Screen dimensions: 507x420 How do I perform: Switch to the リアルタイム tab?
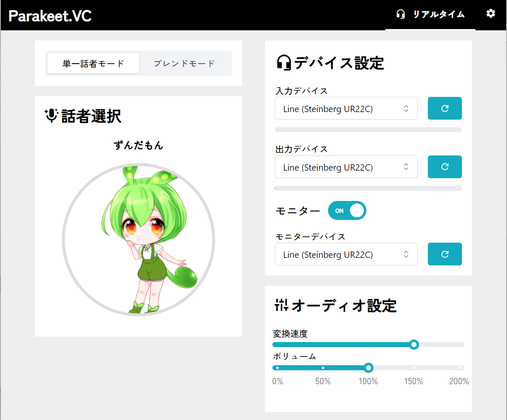tap(430, 15)
